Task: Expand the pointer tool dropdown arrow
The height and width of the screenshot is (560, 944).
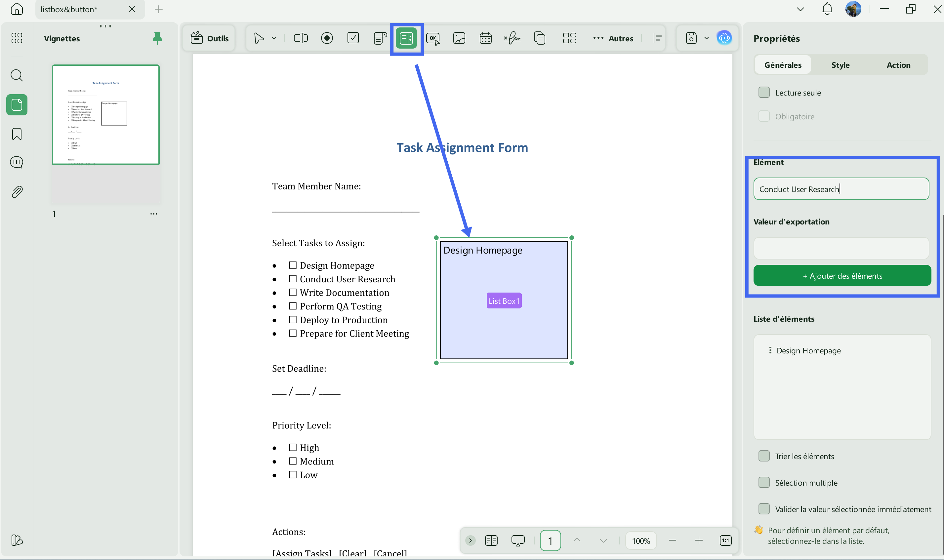Action: [x=274, y=38]
